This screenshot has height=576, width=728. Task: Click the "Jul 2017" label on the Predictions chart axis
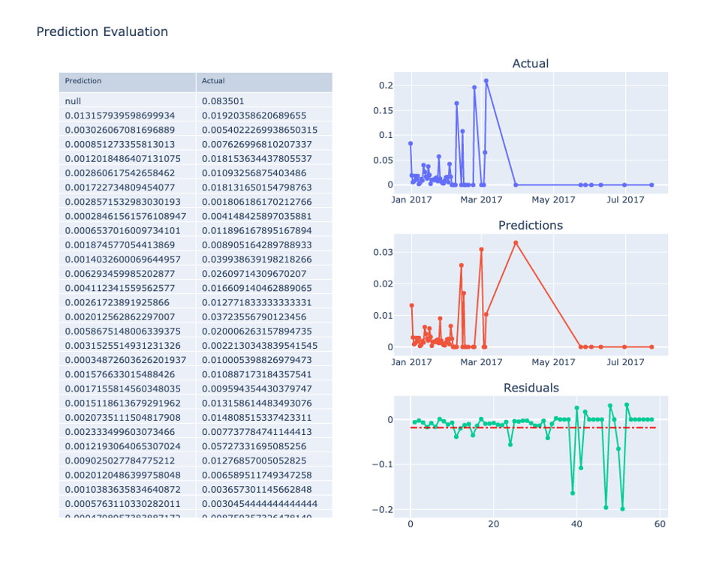pyautogui.click(x=625, y=362)
